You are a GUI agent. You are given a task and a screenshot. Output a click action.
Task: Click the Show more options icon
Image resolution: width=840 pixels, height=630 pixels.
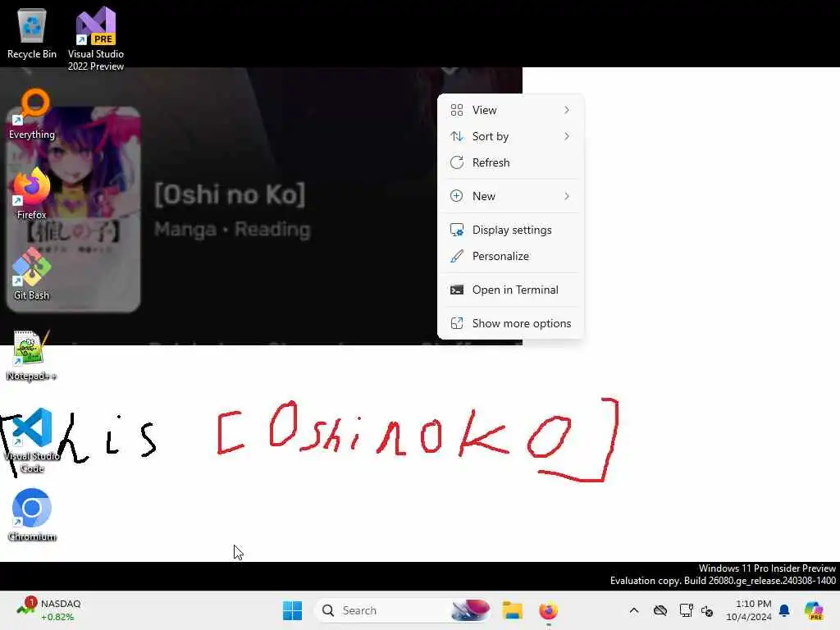[x=456, y=323]
